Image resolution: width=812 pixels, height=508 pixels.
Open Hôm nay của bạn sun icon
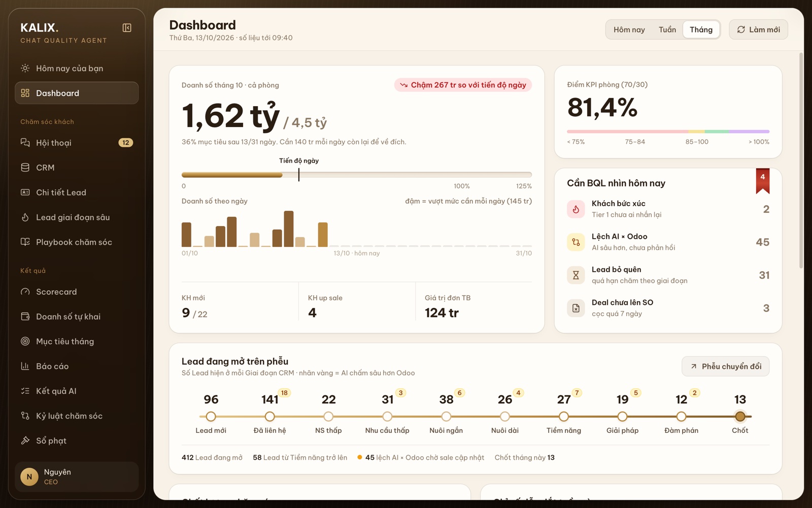coord(25,68)
